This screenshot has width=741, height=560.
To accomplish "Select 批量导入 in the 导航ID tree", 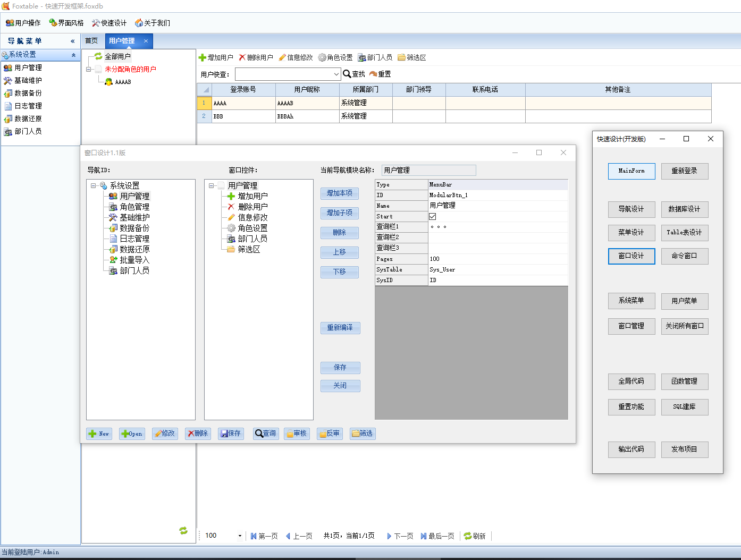I will (x=134, y=260).
